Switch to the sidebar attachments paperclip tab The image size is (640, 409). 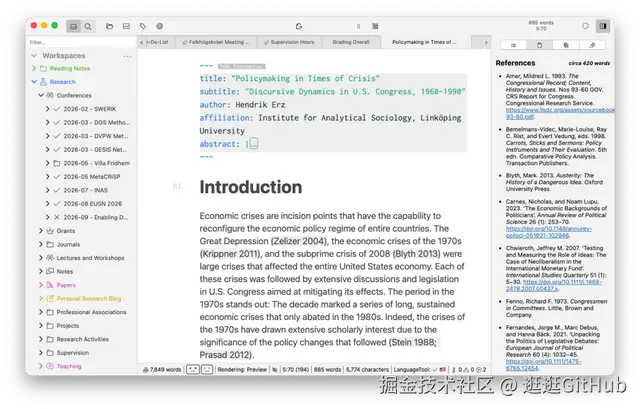[x=592, y=45]
